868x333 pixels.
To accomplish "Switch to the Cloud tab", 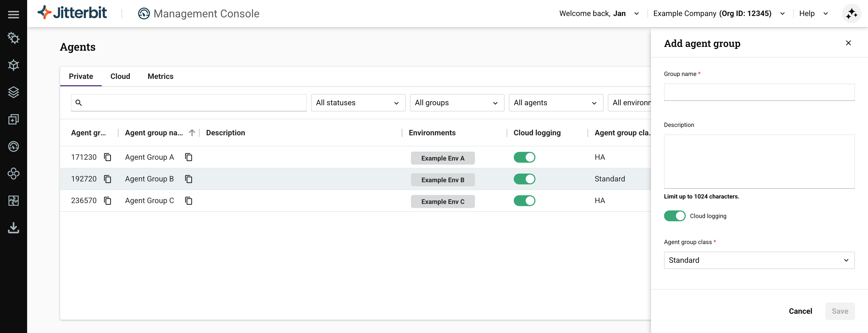I will [x=120, y=76].
